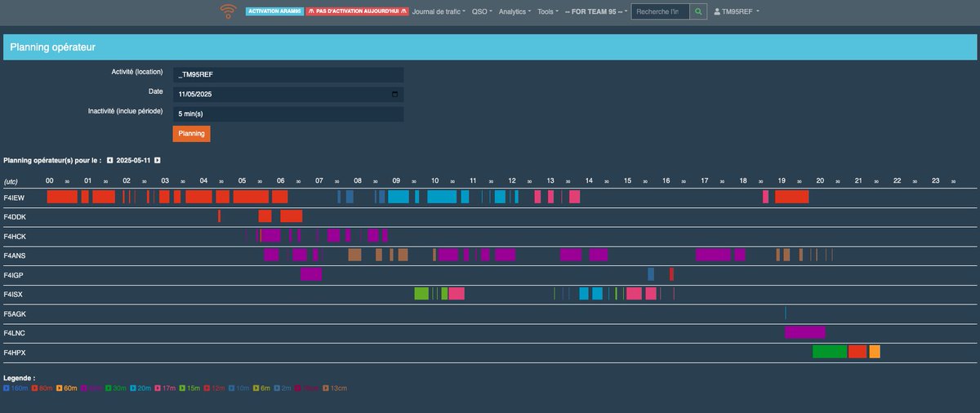Select F4HPX orange block after 21h
This screenshot has width=980, height=413.
[875, 352]
